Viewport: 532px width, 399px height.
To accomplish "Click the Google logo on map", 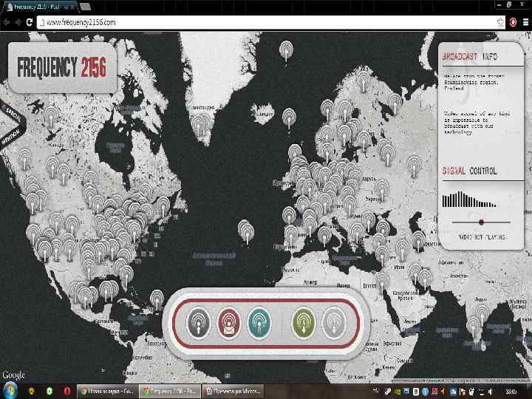I will click(x=13, y=375).
